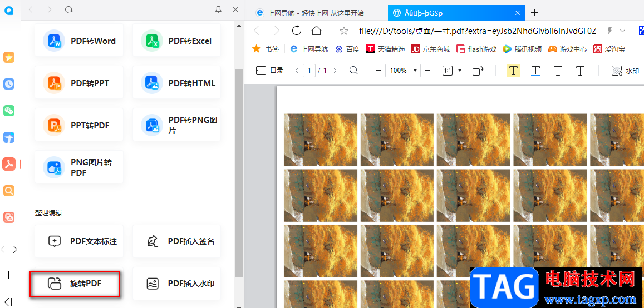Select the plain text tool
Image resolution: width=644 pixels, height=308 pixels.
[580, 71]
